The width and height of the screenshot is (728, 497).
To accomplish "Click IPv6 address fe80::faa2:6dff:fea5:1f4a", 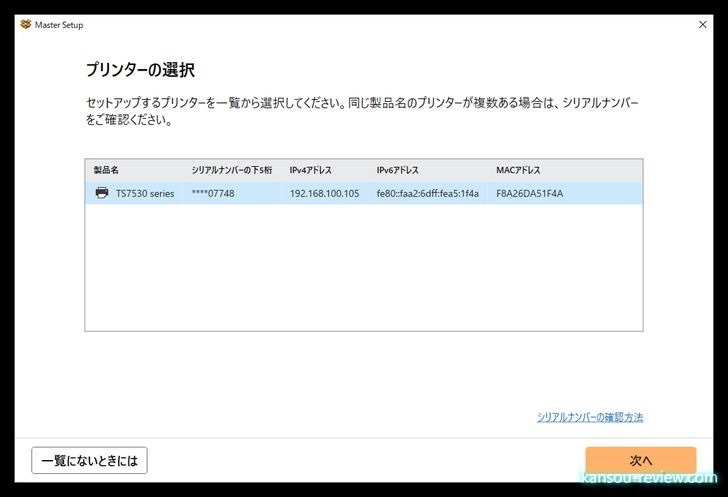I will pos(428,193).
